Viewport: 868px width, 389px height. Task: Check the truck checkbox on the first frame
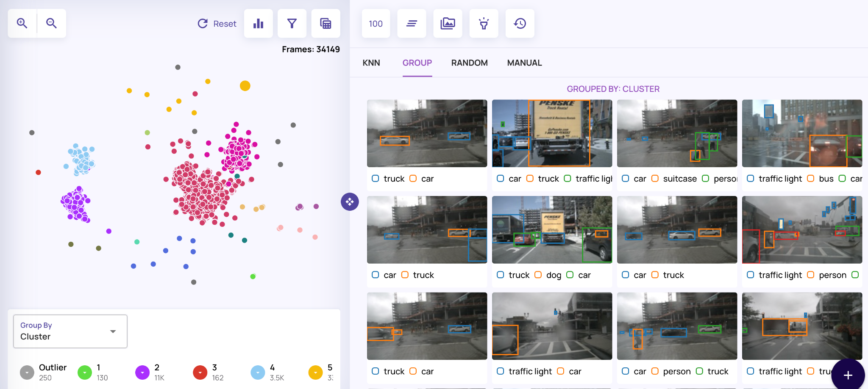pos(375,178)
